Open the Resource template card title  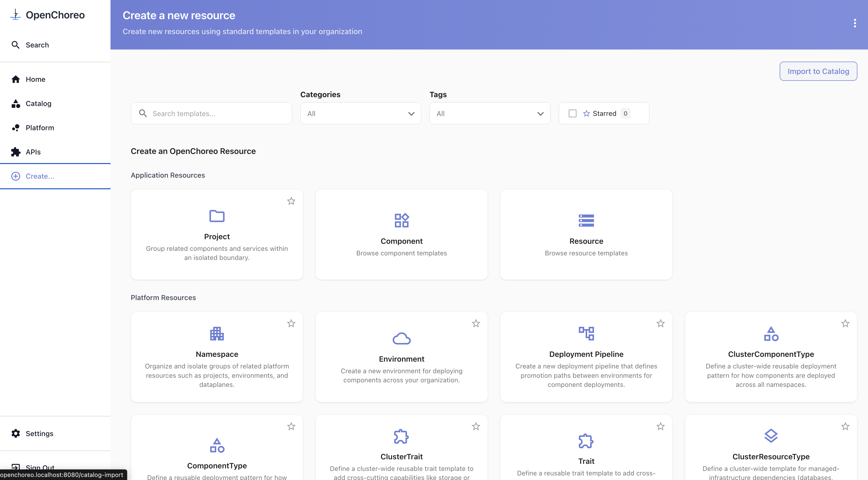pyautogui.click(x=586, y=241)
